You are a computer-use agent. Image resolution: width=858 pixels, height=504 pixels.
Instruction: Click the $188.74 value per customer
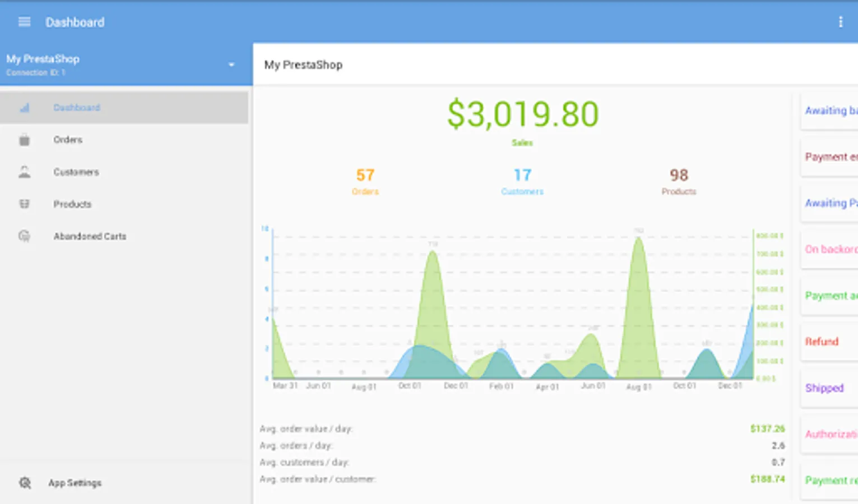coord(767,479)
